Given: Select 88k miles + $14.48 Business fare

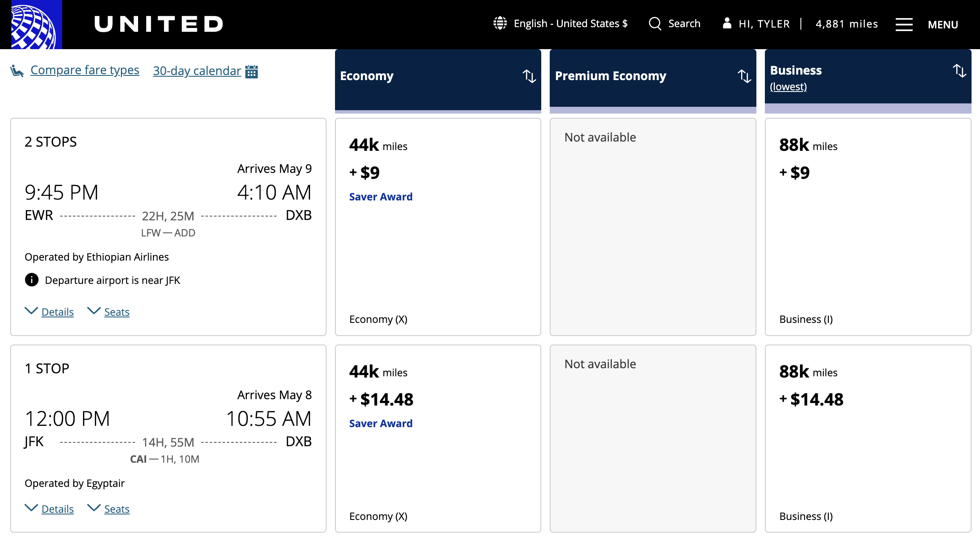Looking at the screenshot, I should point(868,439).
